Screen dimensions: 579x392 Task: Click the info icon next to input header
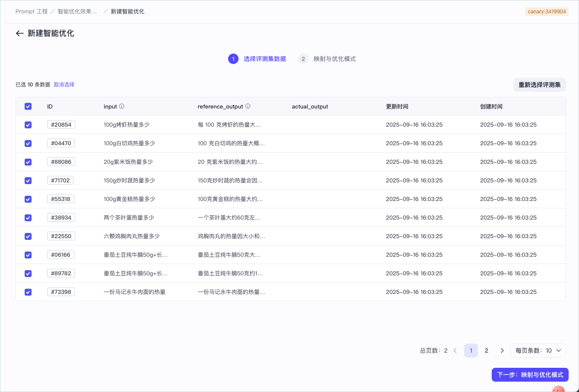122,106
